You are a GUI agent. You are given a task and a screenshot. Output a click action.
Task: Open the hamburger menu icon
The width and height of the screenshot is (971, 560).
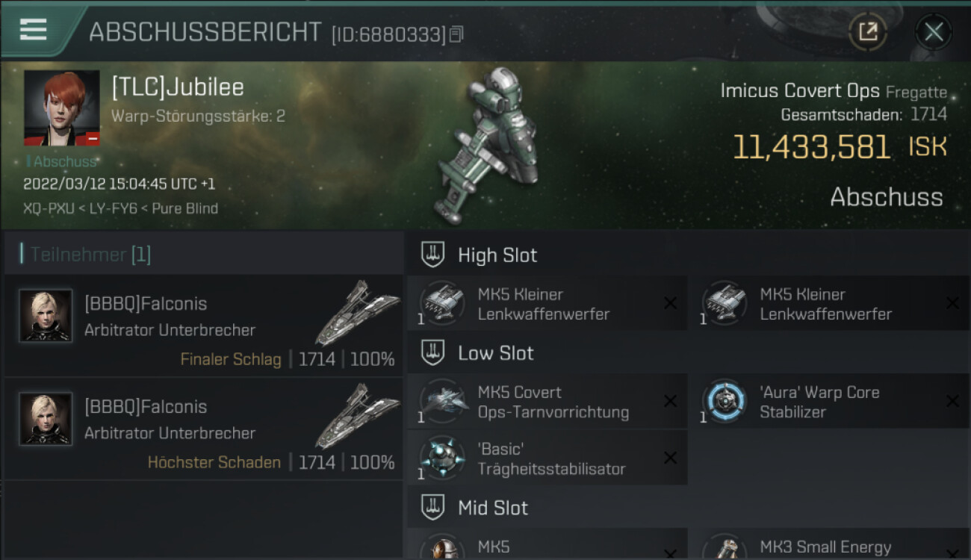point(34,30)
